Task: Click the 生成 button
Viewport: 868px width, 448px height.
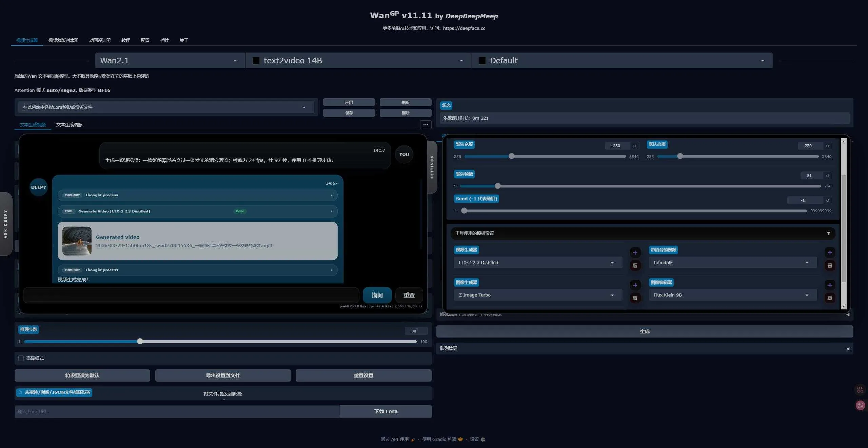Action: 644,331
